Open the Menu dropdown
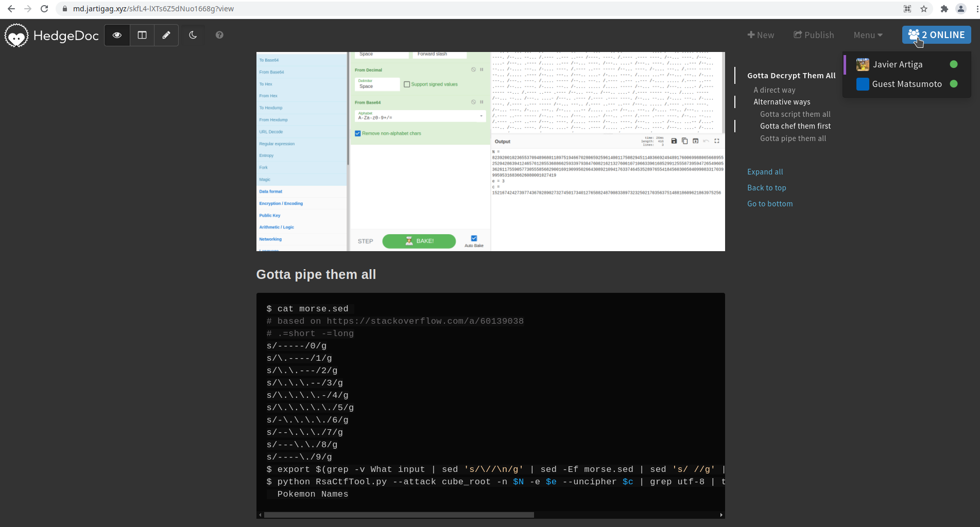980x527 pixels. (868, 35)
